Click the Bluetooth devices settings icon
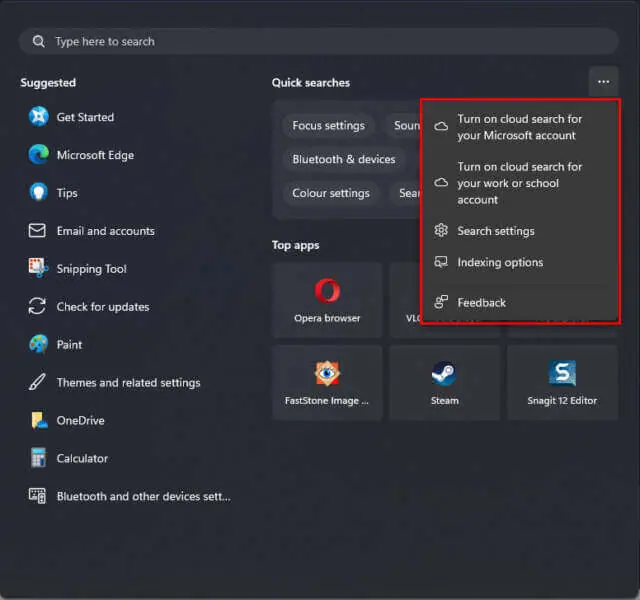 [37, 496]
